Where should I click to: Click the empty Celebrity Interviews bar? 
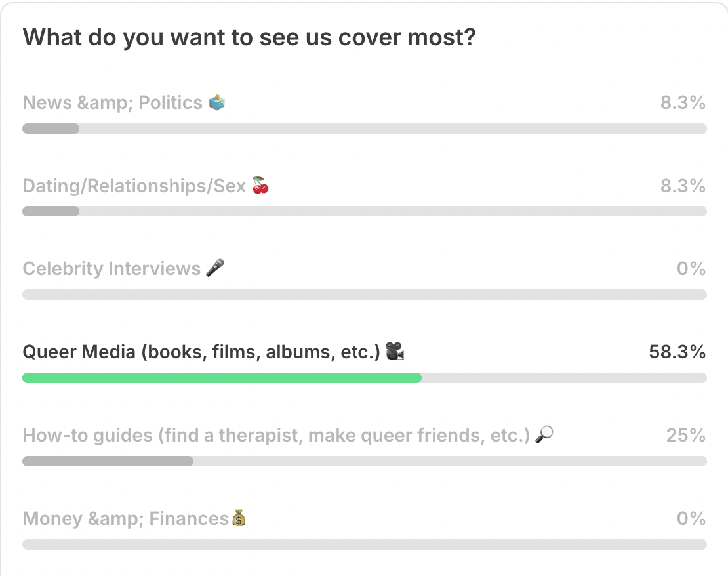click(364, 295)
